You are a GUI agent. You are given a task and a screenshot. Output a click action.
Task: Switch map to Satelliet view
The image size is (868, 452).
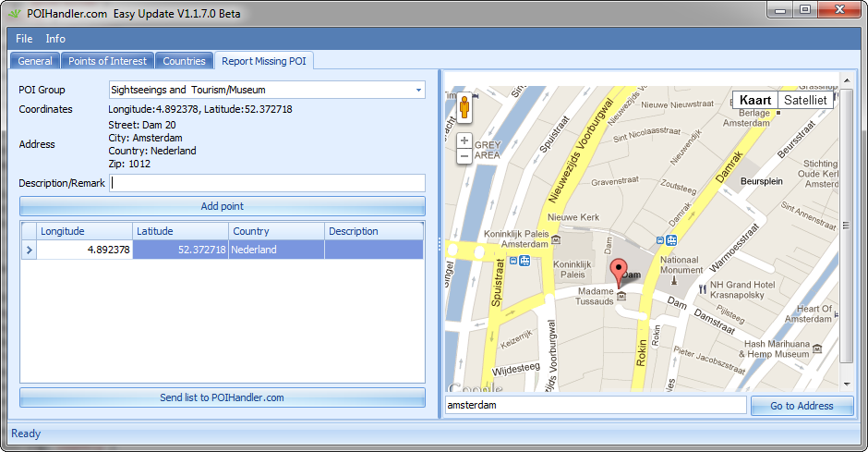pyautogui.click(x=805, y=100)
